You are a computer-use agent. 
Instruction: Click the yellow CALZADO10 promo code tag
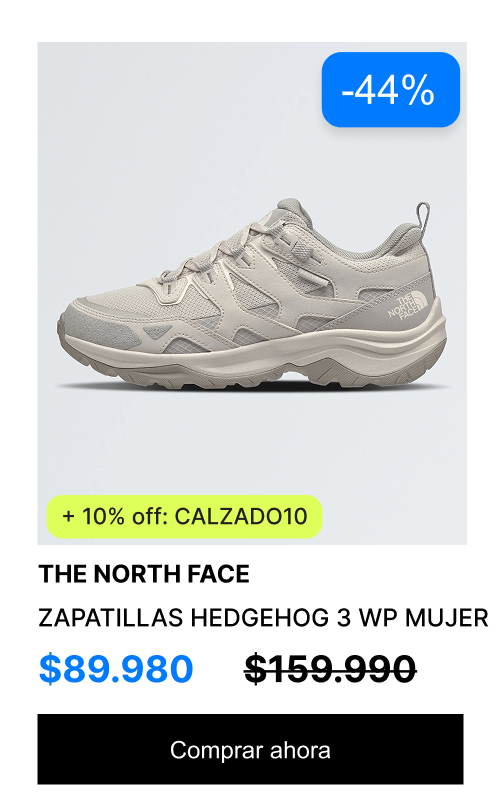[x=184, y=516]
